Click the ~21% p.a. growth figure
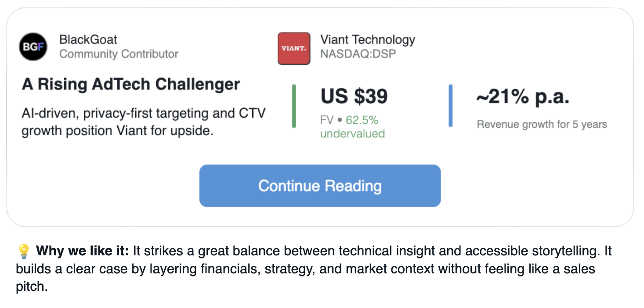 [523, 97]
